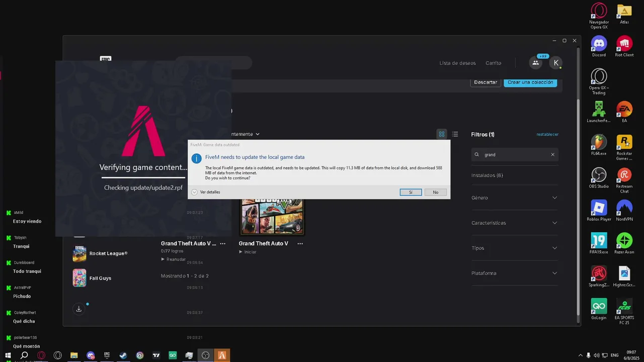Open the SparkingZ... desktop icon
644x362 pixels.
tap(599, 277)
